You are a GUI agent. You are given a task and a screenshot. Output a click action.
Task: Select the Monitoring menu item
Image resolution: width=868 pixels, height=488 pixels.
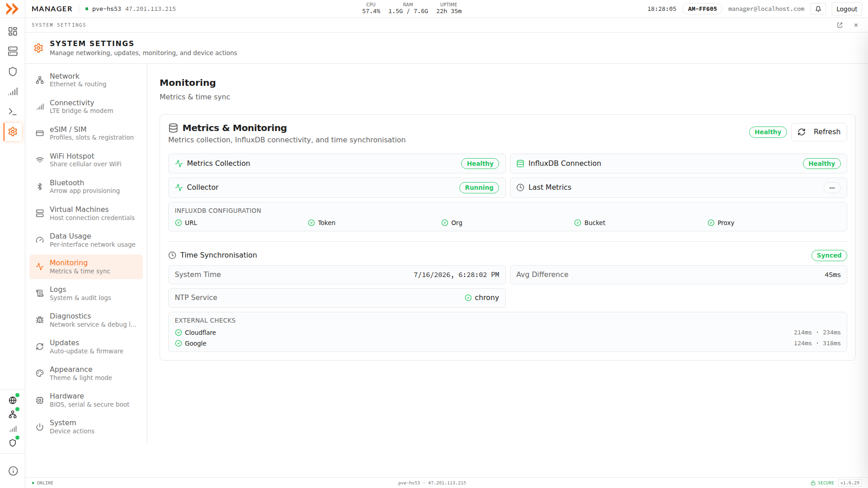[86, 267]
